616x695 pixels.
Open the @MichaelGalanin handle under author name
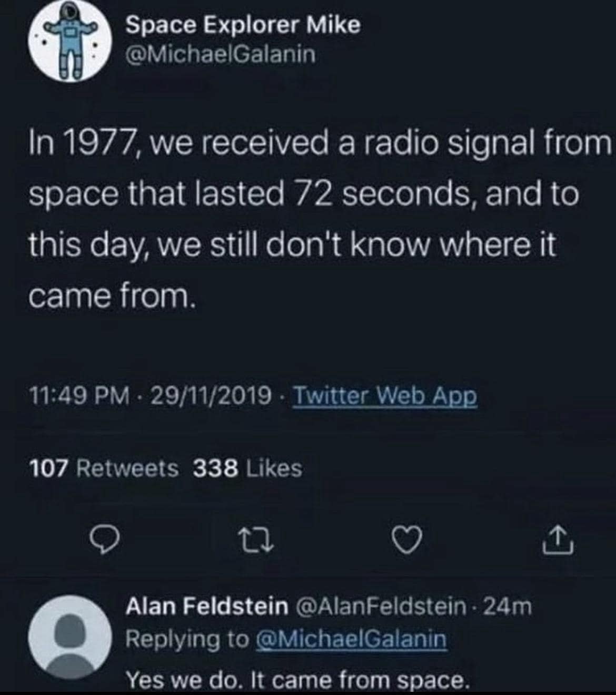[221, 54]
